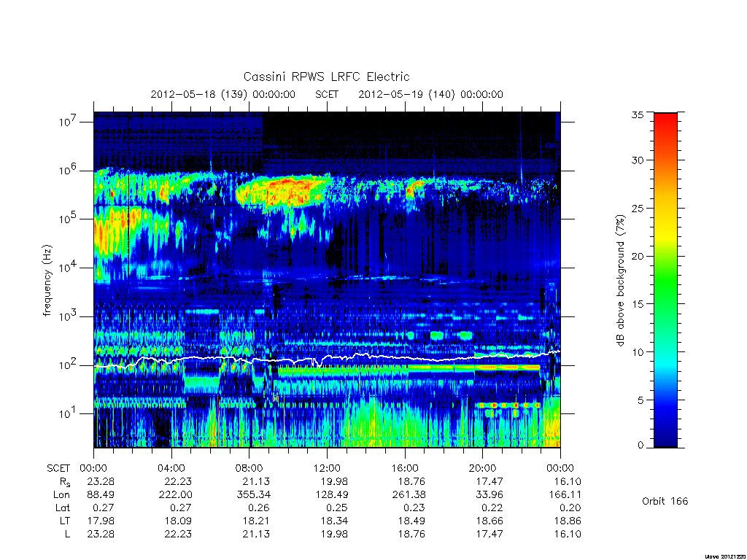Click the '20' color bar tick label
This screenshot has height=560, width=747.
(x=638, y=256)
